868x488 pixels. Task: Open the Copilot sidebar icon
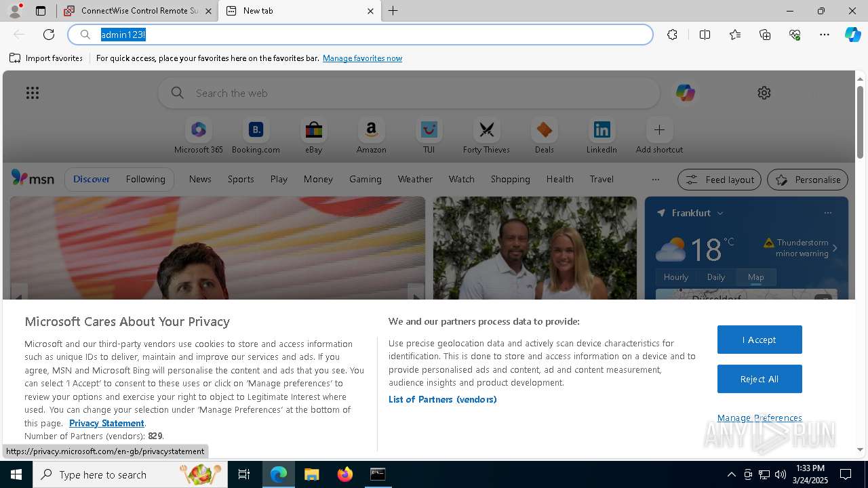click(x=852, y=35)
